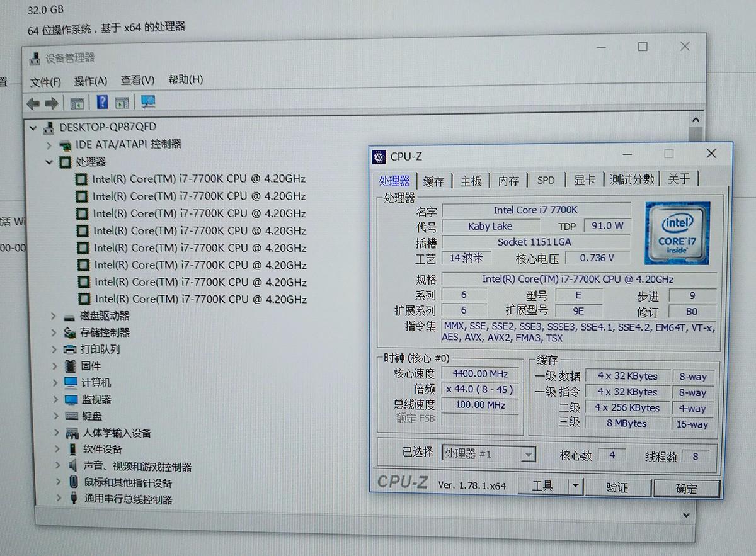Screen dimensions: 756x556
Task: Click the Intel Core i7 badge in CPU-Z
Action: click(x=677, y=233)
